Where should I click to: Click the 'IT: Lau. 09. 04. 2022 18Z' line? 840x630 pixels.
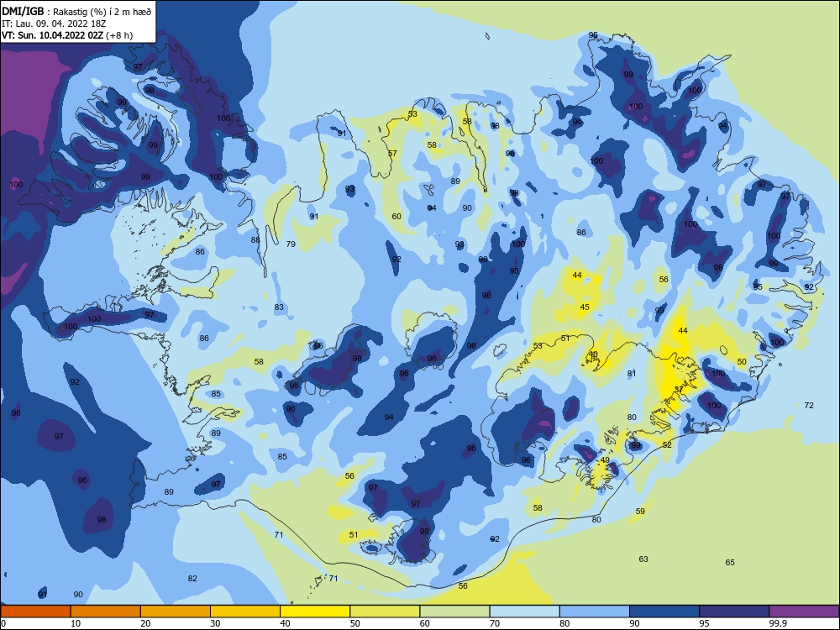[x=54, y=24]
